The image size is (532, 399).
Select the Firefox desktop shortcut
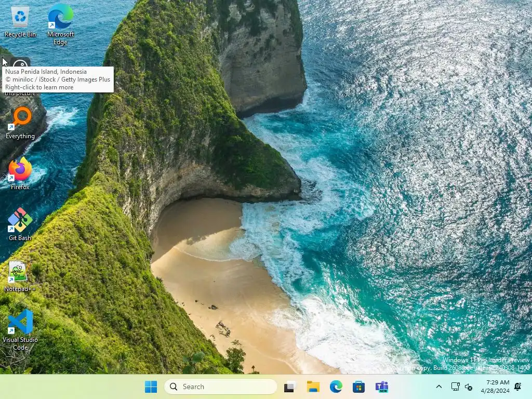(20, 174)
